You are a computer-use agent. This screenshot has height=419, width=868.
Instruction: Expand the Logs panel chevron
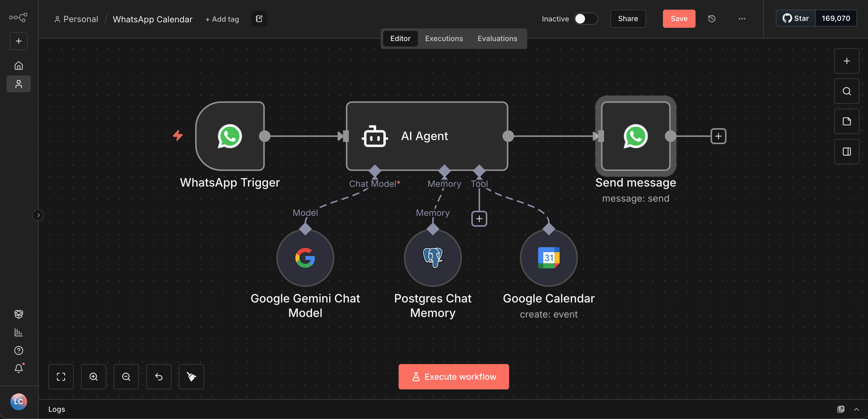(856, 409)
